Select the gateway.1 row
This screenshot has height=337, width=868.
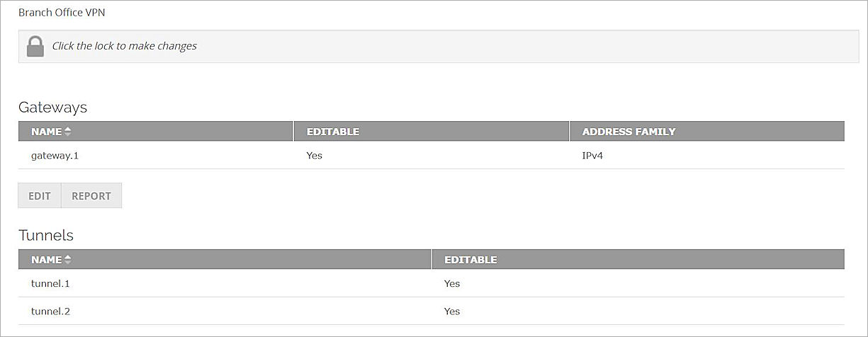pos(55,155)
